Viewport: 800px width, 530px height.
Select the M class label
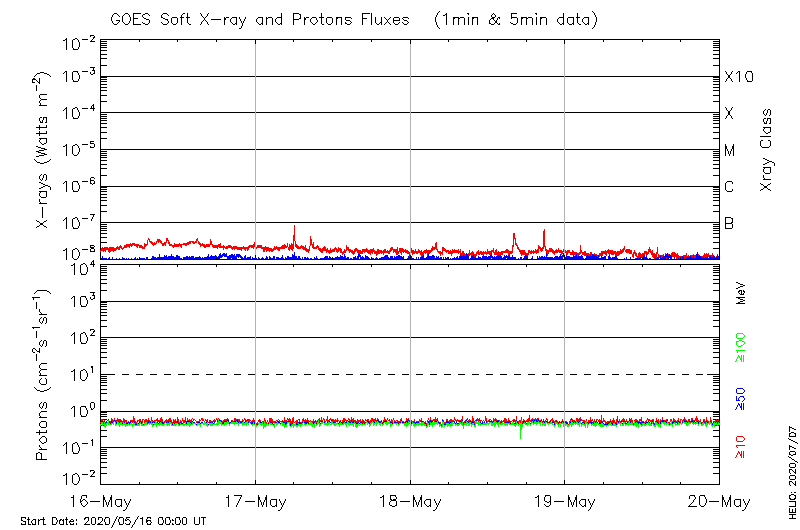(x=730, y=151)
